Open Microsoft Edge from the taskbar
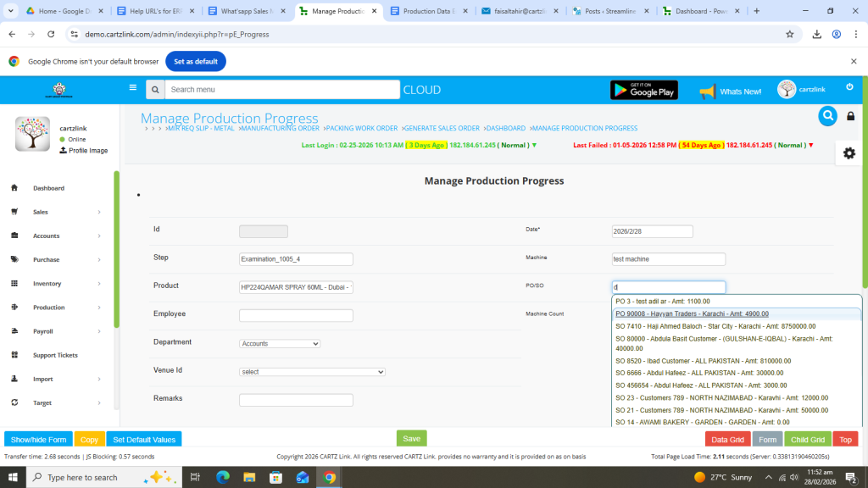Screen dimensions: 868x488 tap(223, 477)
